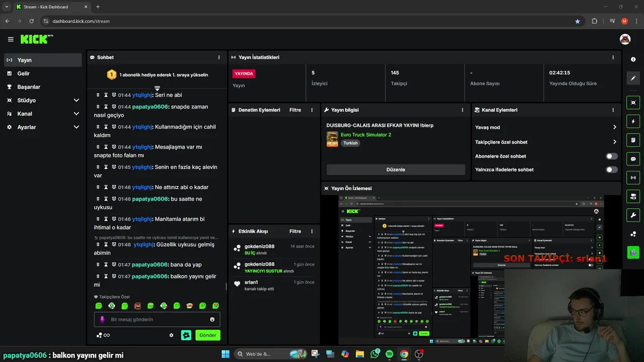644x362 pixels.
Task: Select the heart-eyes green emote ending the emote row
Action: point(215,306)
